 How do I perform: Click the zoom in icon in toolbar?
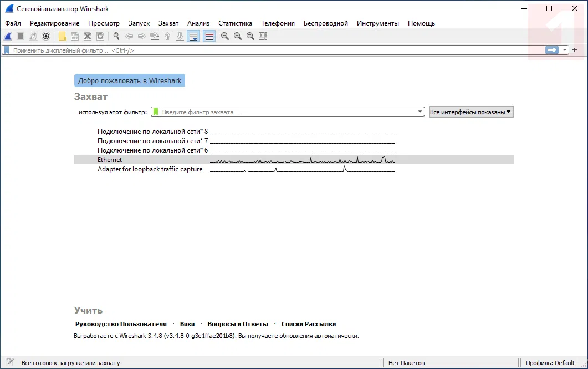(225, 36)
